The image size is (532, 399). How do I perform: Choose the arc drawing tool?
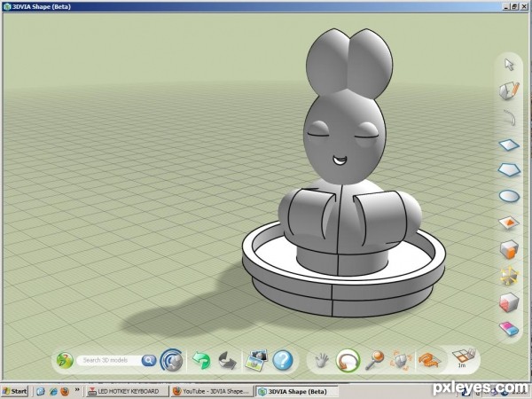(510, 117)
